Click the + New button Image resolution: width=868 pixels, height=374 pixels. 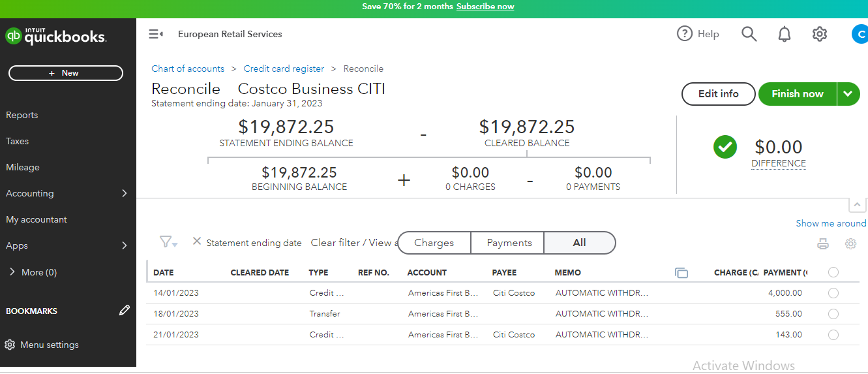[66, 73]
